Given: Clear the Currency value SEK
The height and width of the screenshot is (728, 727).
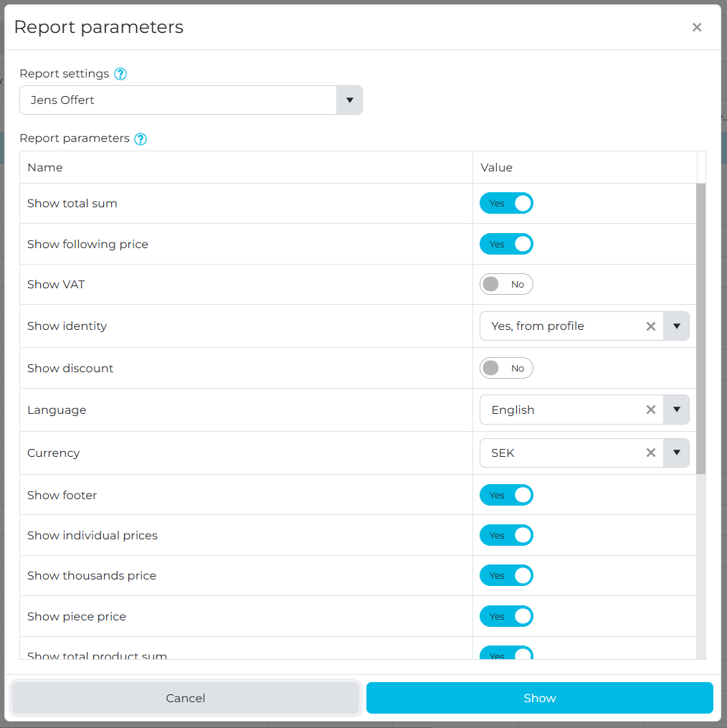Looking at the screenshot, I should pyautogui.click(x=650, y=453).
